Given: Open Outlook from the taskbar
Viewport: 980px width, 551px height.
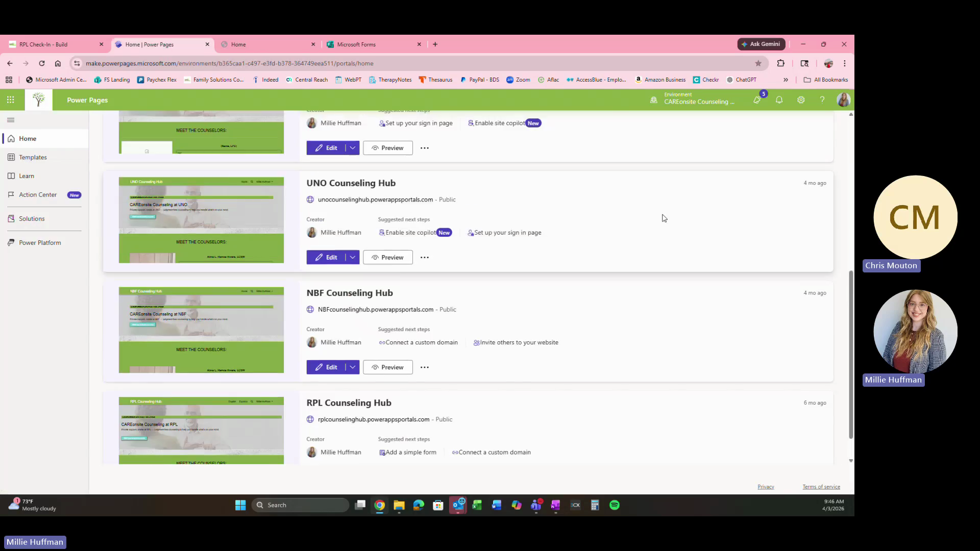Looking at the screenshot, I should [x=458, y=505].
